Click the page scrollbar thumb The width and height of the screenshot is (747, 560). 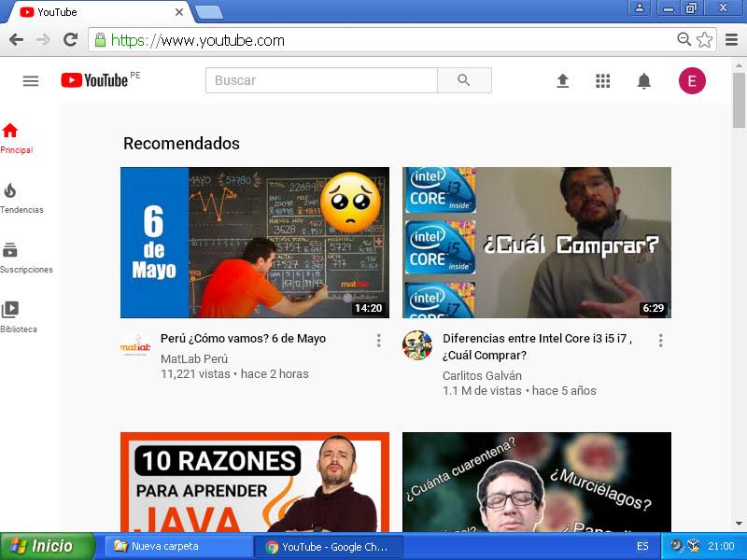pyautogui.click(x=739, y=100)
